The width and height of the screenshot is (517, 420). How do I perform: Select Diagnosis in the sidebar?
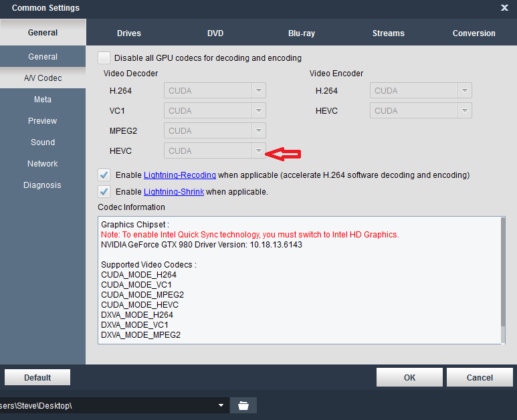[42, 185]
